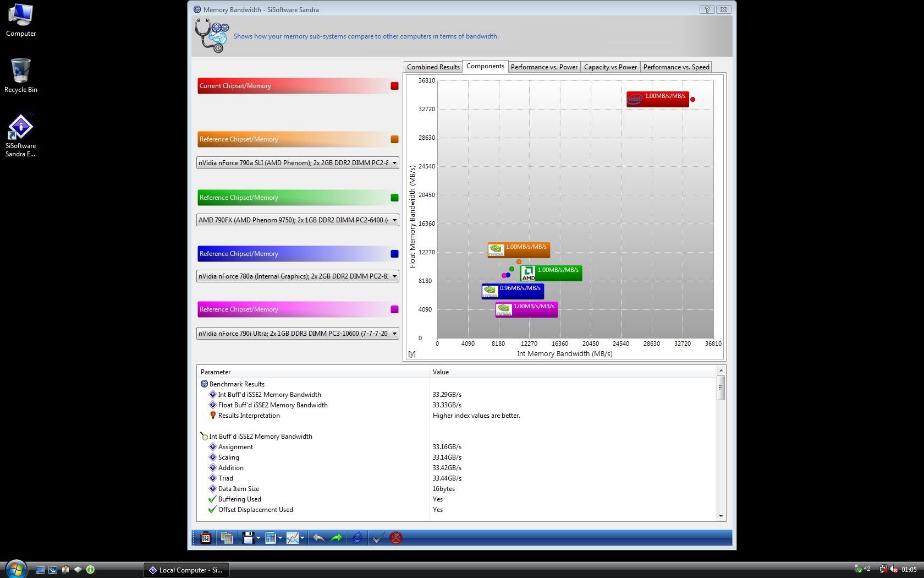
Task: Open the SiSoftware Sandra desktop shortcut
Action: (x=21, y=136)
